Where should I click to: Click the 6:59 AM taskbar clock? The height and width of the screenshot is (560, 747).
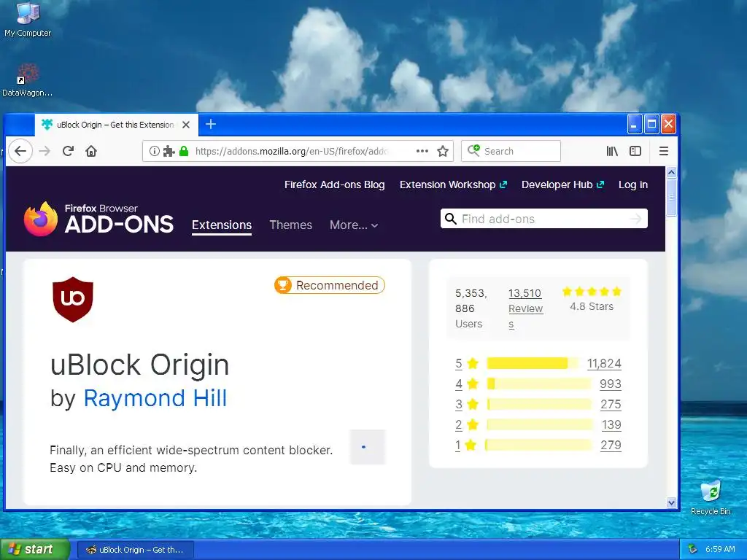(x=720, y=549)
